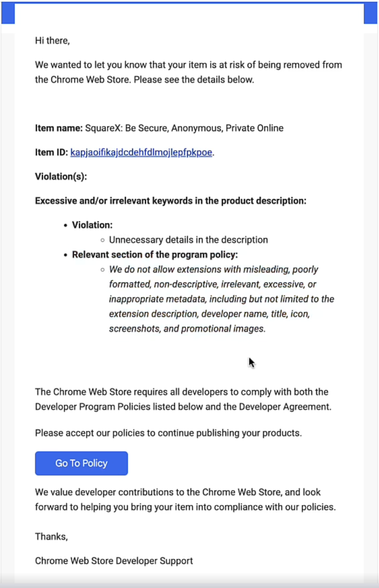
Task: Click 'Relevant section of the program policy' bullet
Action: tap(155, 255)
